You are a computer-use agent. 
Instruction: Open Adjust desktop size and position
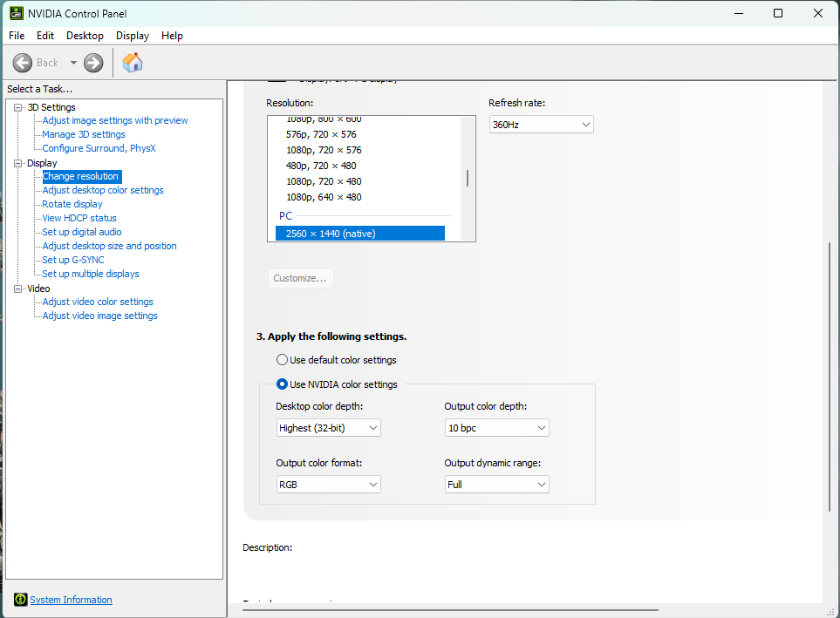pyautogui.click(x=109, y=246)
